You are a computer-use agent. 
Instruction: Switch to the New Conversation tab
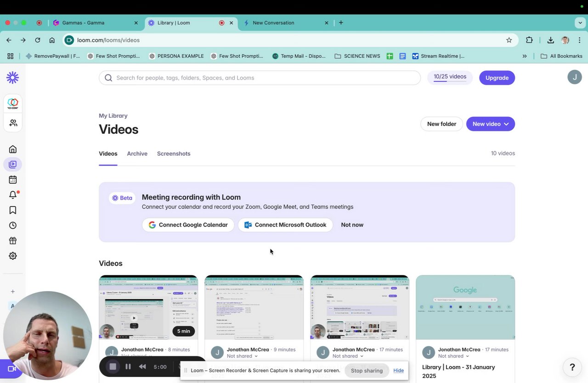click(x=286, y=23)
